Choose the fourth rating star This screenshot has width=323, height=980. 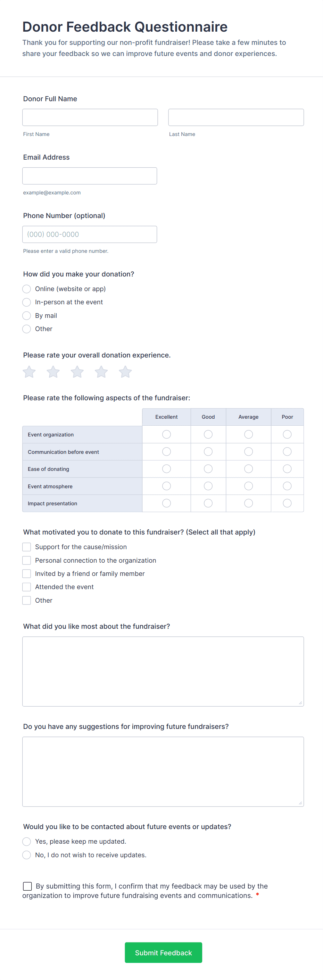click(x=101, y=372)
